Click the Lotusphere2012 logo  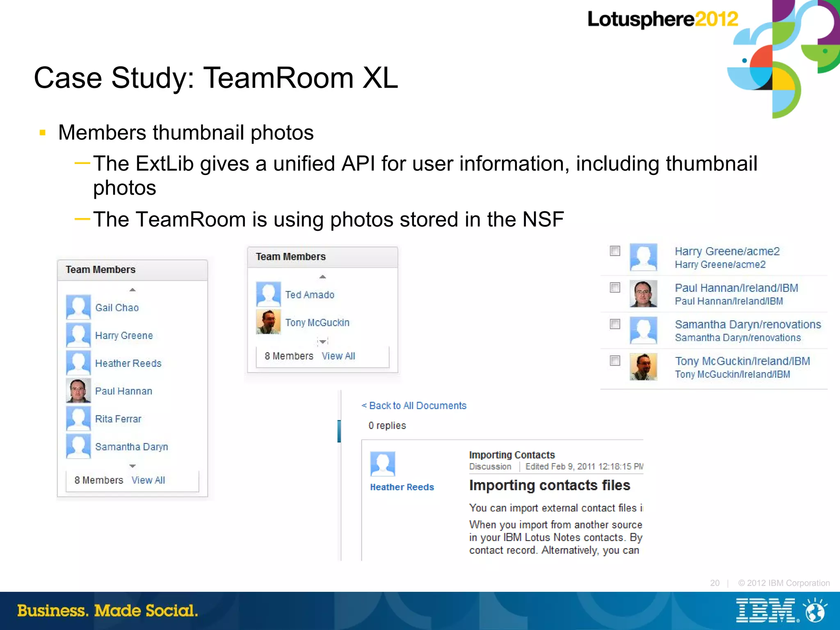663,20
